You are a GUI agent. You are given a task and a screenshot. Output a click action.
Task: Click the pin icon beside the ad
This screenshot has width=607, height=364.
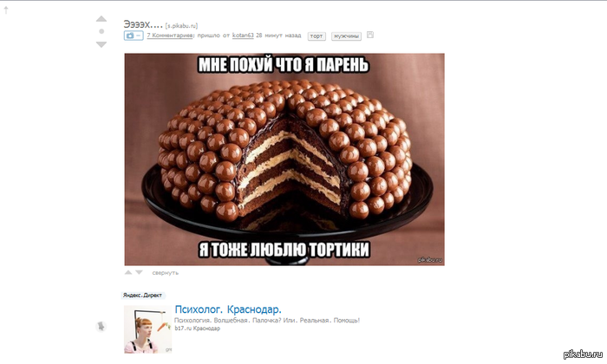click(101, 327)
